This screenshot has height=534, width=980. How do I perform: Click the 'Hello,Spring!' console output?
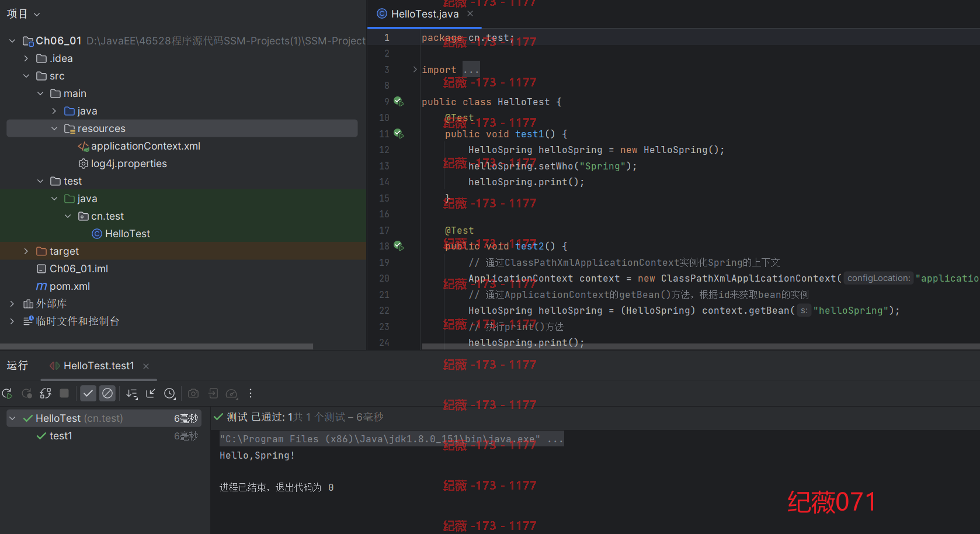coord(257,455)
